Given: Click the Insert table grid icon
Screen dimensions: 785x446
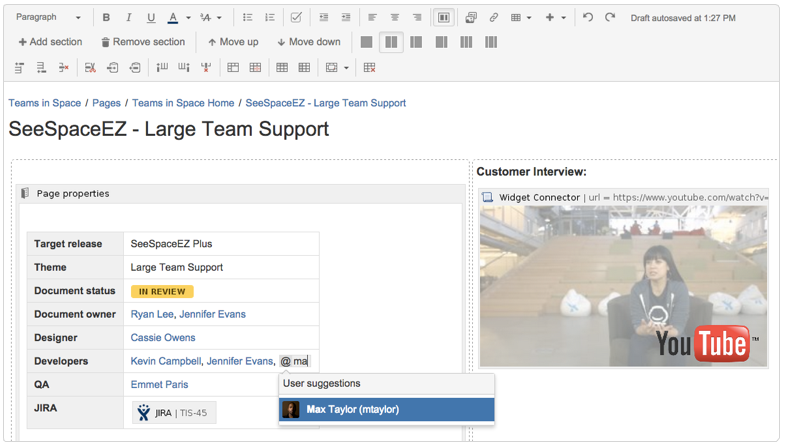Looking at the screenshot, I should [x=516, y=18].
